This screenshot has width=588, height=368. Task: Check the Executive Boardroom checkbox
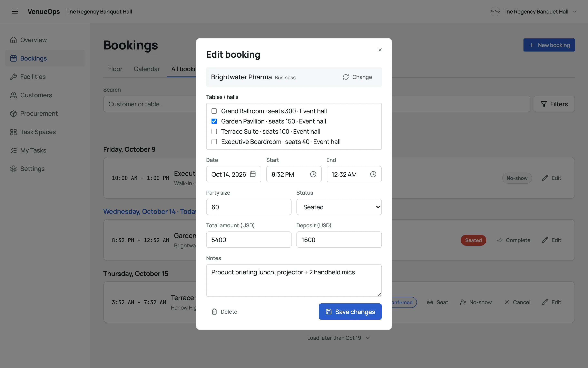[214, 142]
